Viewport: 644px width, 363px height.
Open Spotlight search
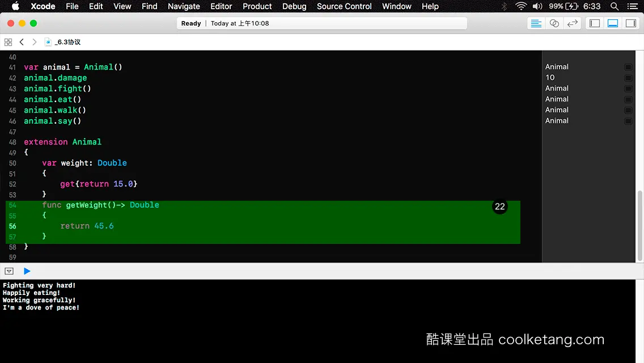pos(614,6)
